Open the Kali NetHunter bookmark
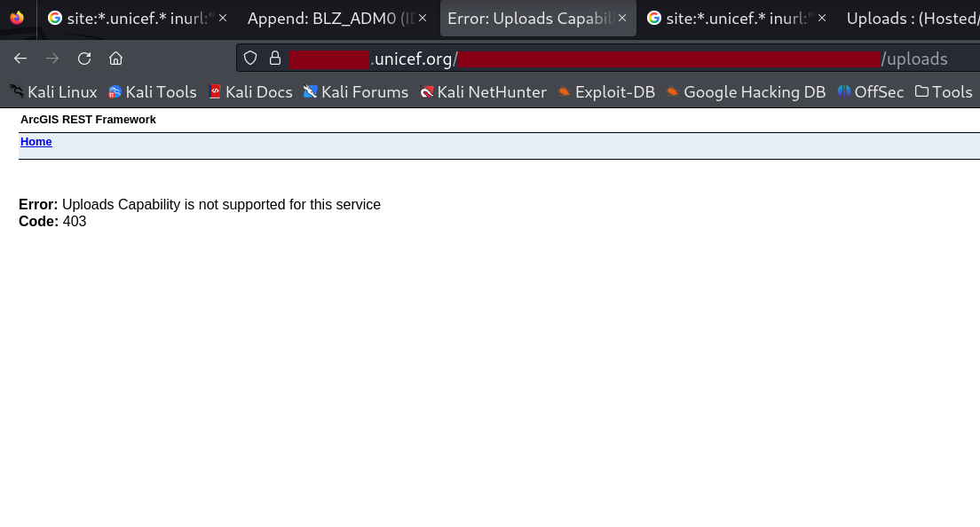 point(484,91)
